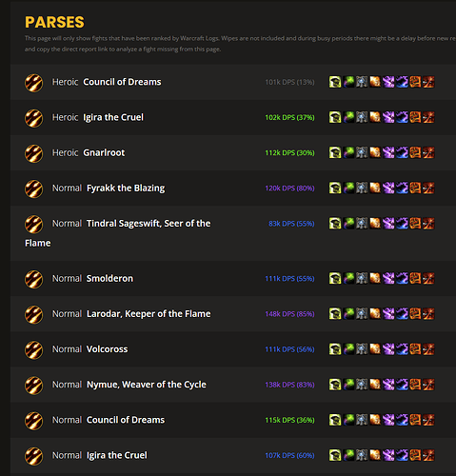Viewport: 456px width, 476px height.
Task: Click orange fist talent icon in Nymue row
Action: click(x=415, y=385)
